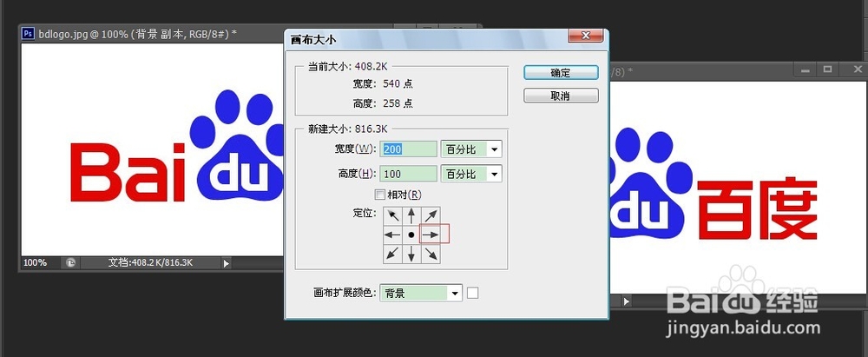Click the status icon beside 100% zoom
Screen dimensions: 868x357
pos(70,263)
